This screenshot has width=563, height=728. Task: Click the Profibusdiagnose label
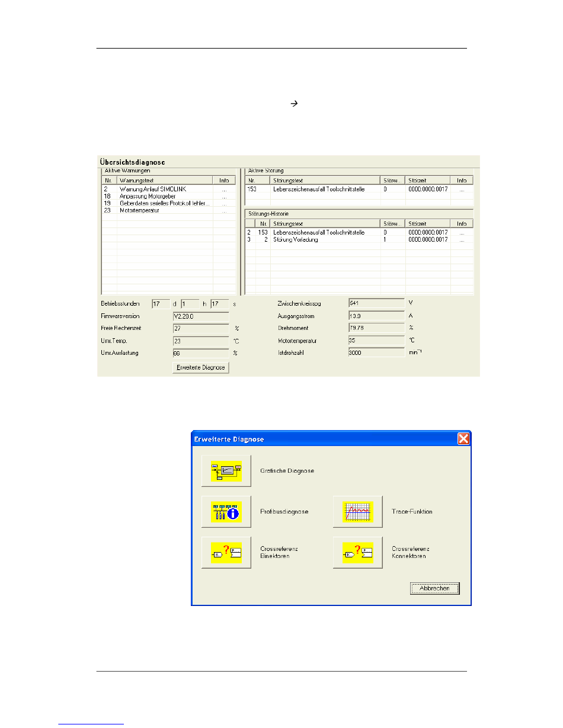pos(284,512)
